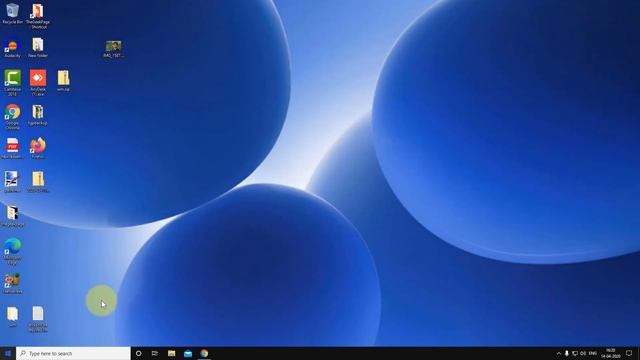Open the shortcut icon below Microsoft Edge
Screen dimensions: 640x360
tap(12, 283)
